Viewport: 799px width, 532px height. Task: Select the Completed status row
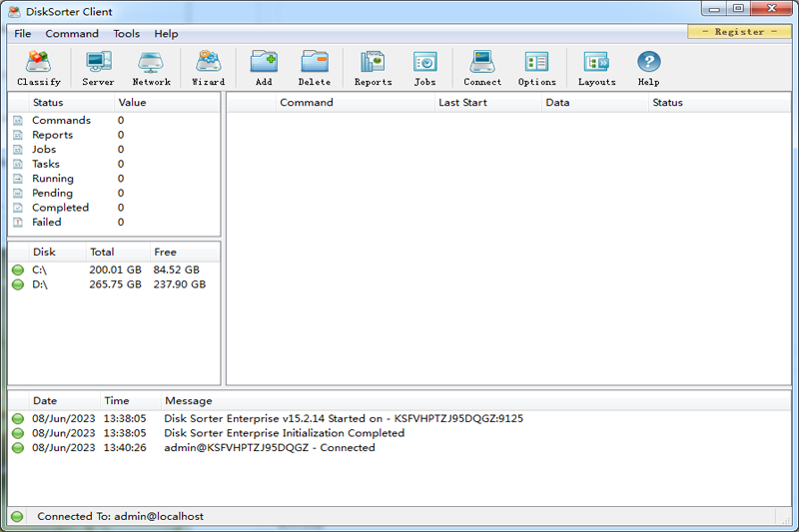[x=60, y=208]
